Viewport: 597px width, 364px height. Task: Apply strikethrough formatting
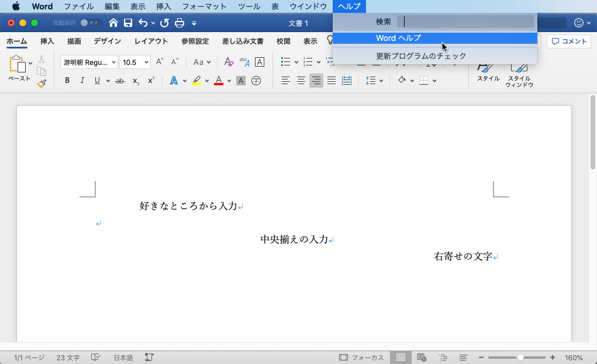120,81
